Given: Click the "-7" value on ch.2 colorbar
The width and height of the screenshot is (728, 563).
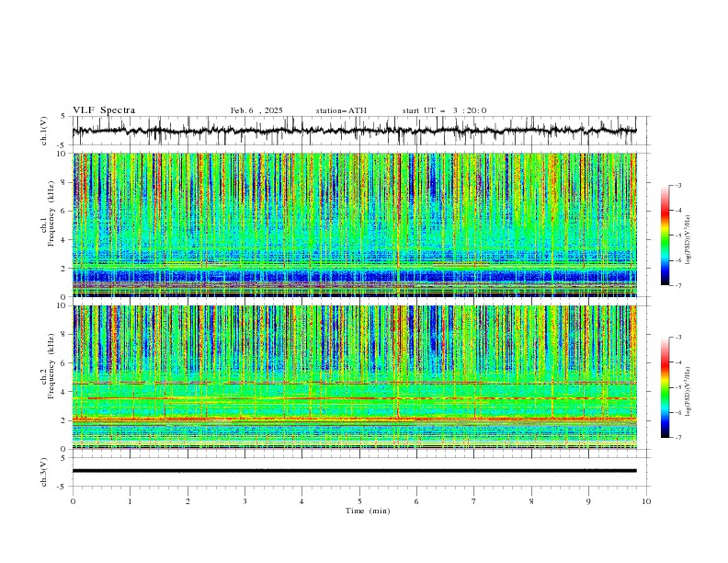Looking at the screenshot, I should click(x=677, y=438).
